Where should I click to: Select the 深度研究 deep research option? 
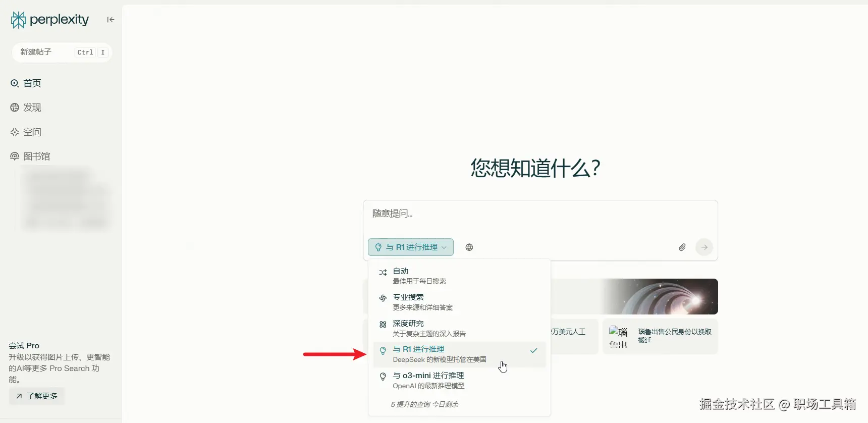(459, 328)
